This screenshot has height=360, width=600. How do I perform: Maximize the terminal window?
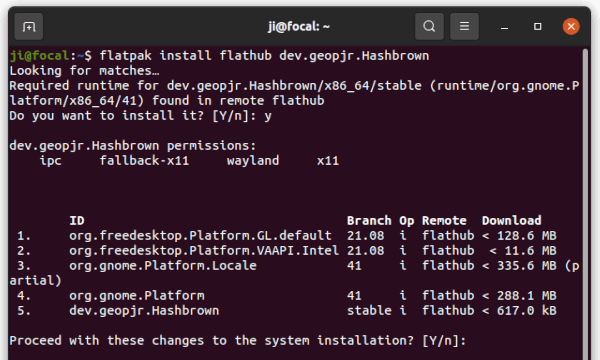pos(538,26)
